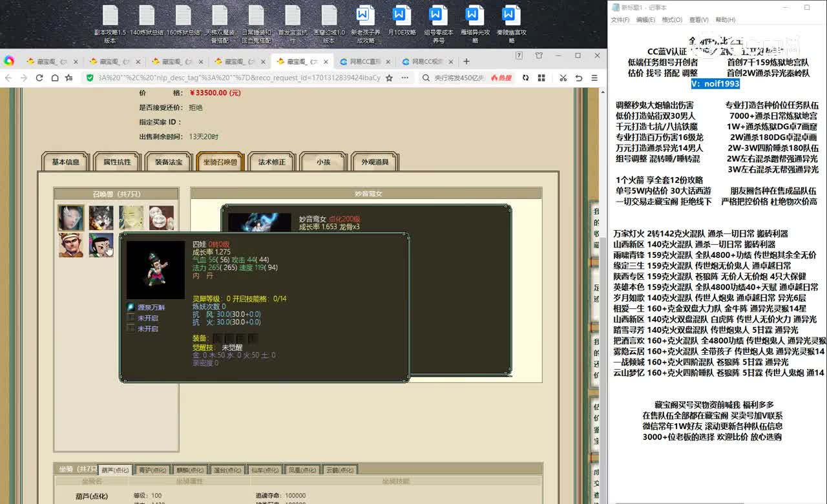Click the search magnifier icon
The height and width of the screenshot is (504, 827).
coord(426,78)
